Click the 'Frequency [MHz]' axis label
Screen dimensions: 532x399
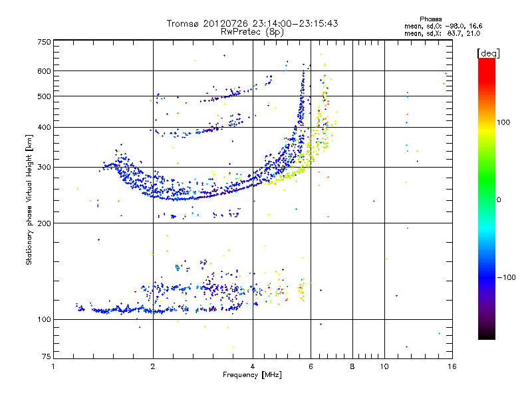252,375
